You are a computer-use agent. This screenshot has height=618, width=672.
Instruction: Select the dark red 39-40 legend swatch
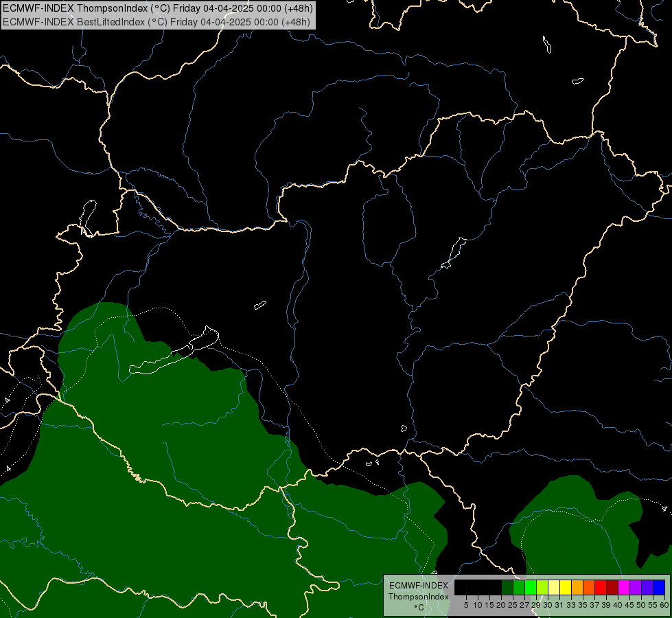(612, 587)
